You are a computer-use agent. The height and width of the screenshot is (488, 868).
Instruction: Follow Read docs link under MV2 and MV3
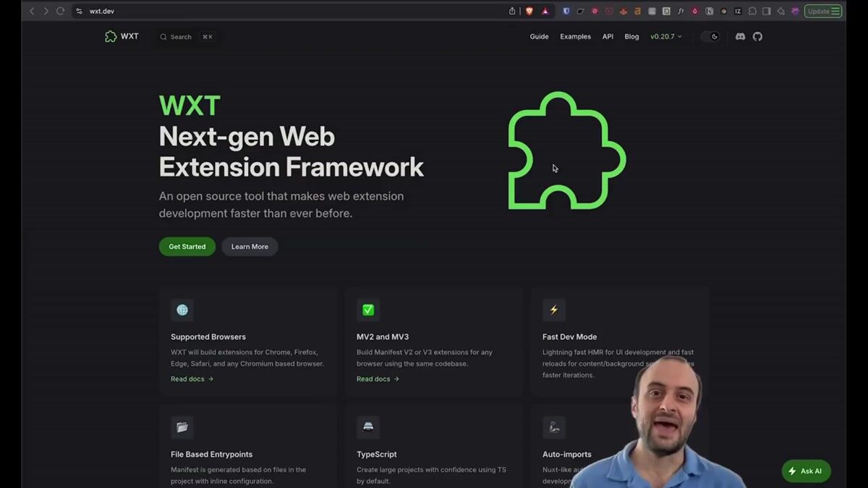378,379
